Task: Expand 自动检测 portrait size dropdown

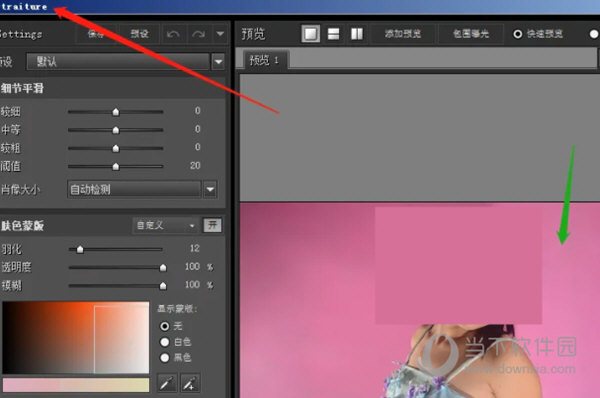Action: tap(210, 189)
